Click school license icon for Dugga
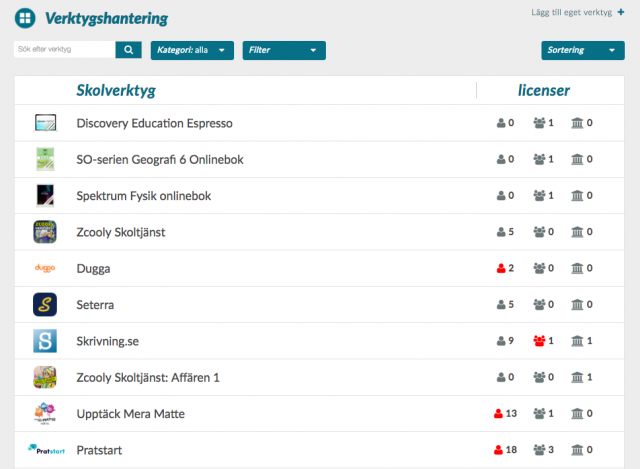This screenshot has height=469, width=640. pos(577,268)
